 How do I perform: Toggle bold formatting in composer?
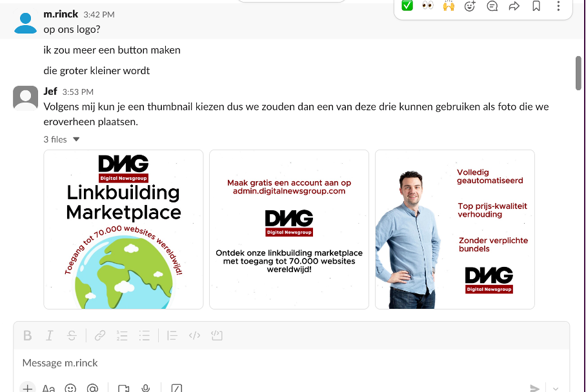click(x=27, y=335)
